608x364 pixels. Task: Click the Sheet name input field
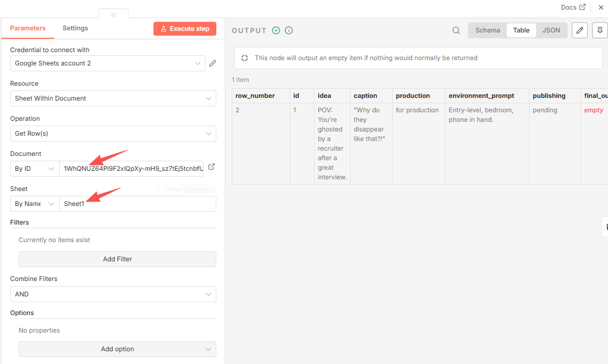[137, 204]
